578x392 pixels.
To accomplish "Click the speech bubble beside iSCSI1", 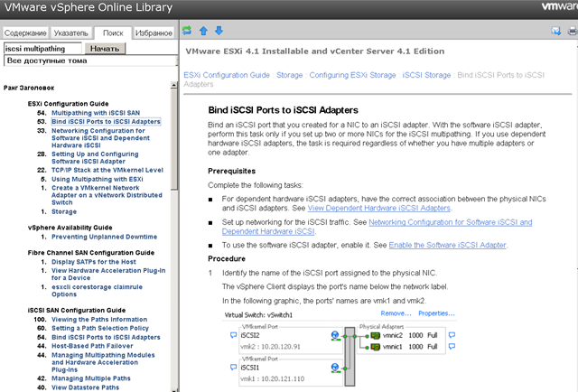I will click(233, 368).
